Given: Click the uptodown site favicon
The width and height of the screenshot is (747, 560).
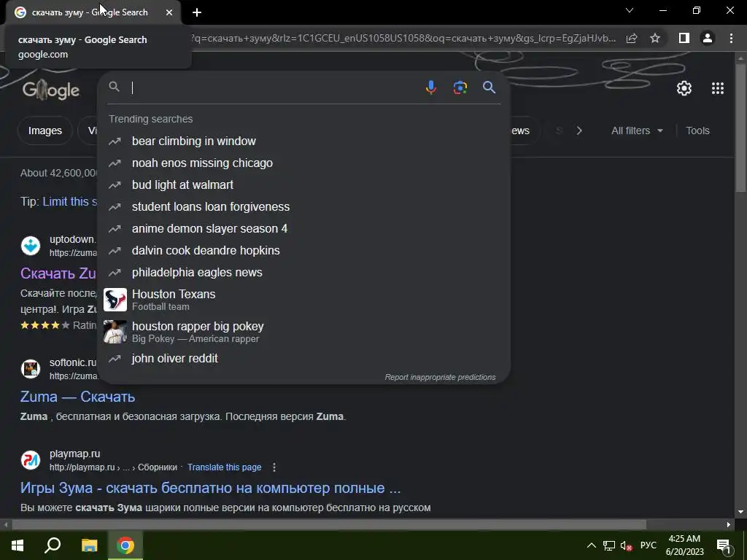Looking at the screenshot, I should (x=31, y=246).
